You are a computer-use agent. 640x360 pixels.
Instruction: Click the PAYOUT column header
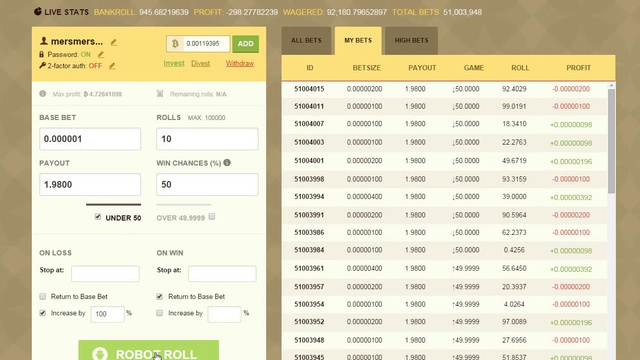pyautogui.click(x=422, y=68)
